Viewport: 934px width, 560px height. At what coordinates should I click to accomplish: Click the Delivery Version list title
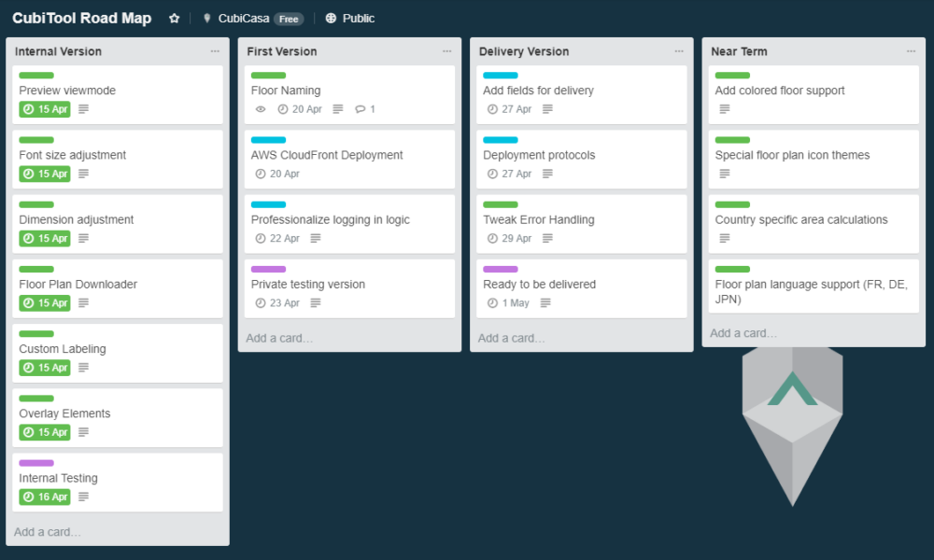(524, 51)
